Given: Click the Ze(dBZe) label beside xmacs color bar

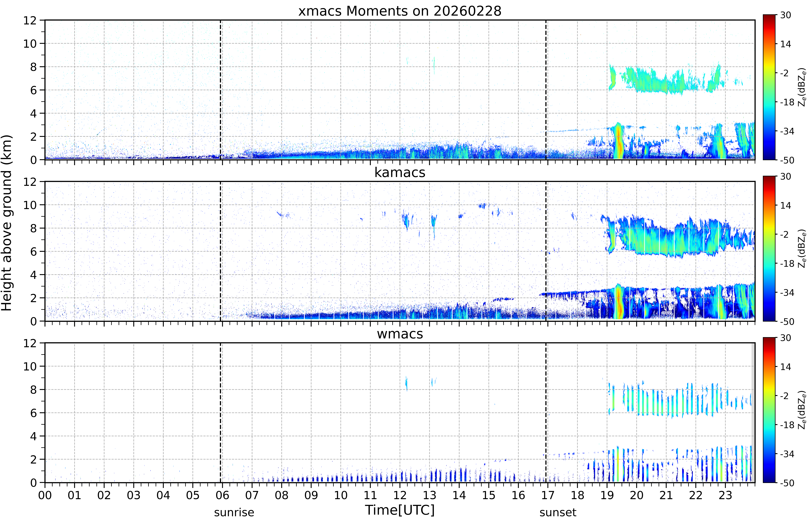Looking at the screenshot, I should coord(802,87).
